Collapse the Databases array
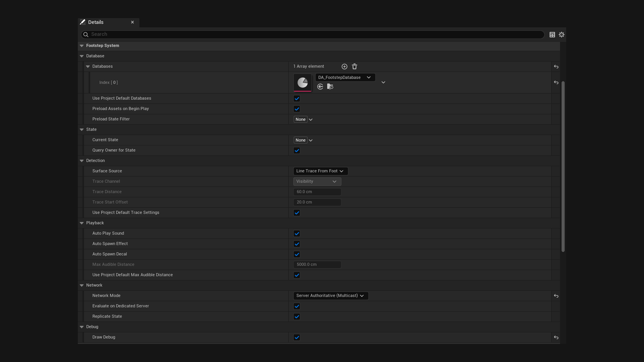 88,67
